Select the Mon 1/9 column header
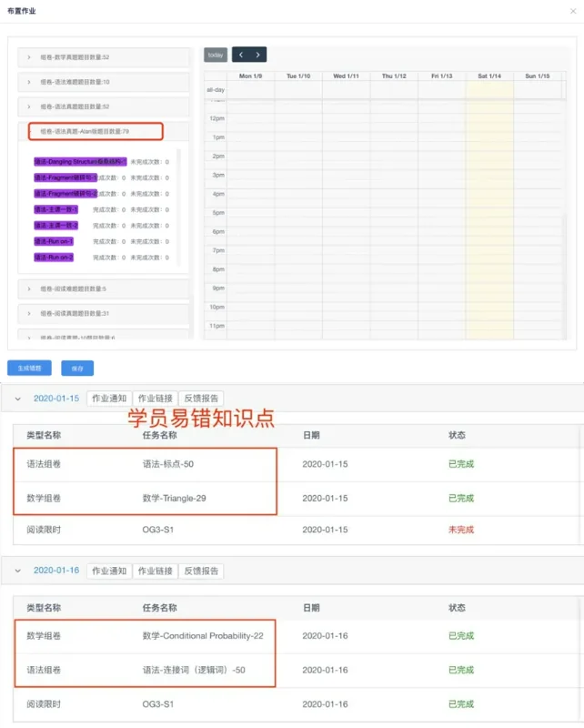 point(251,76)
